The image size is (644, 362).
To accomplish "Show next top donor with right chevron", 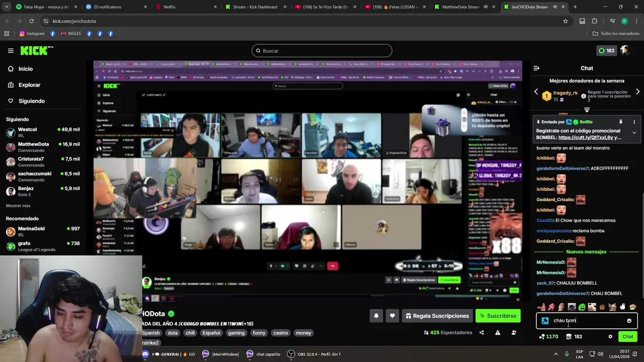I will tap(637, 92).
